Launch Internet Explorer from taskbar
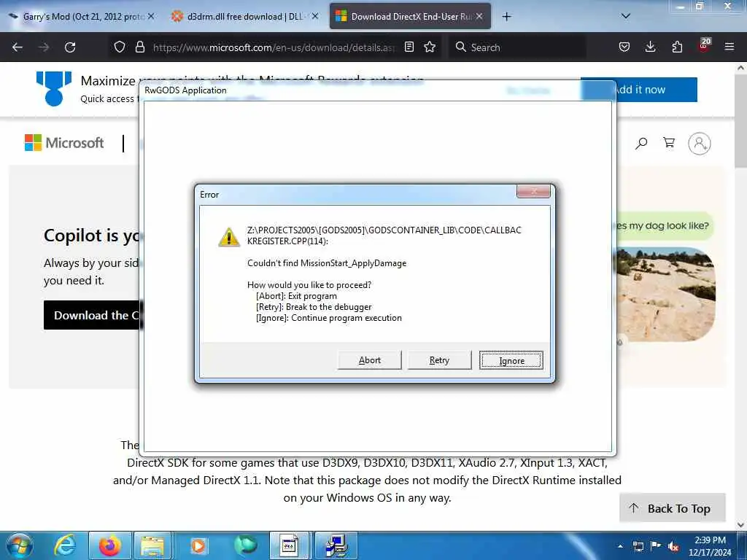 (x=65, y=545)
